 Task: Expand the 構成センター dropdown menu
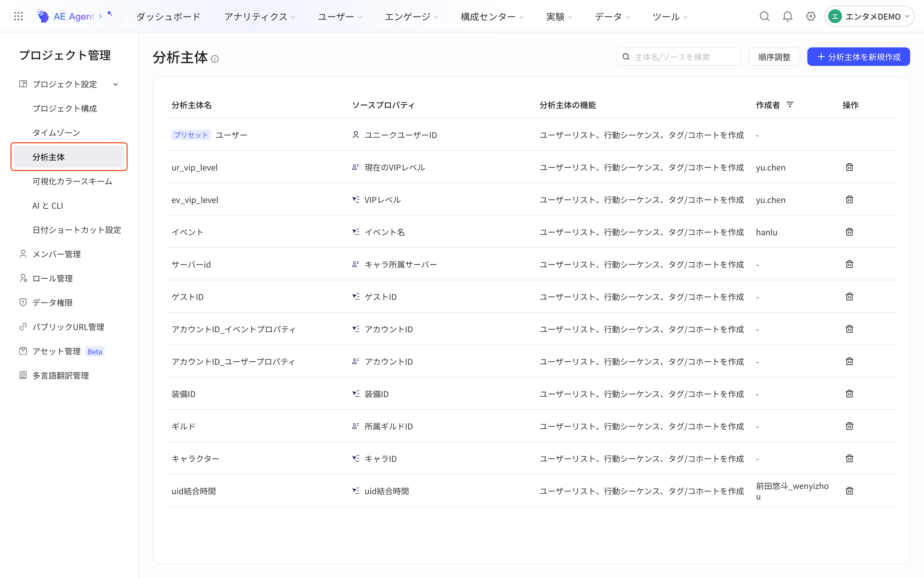(x=492, y=16)
